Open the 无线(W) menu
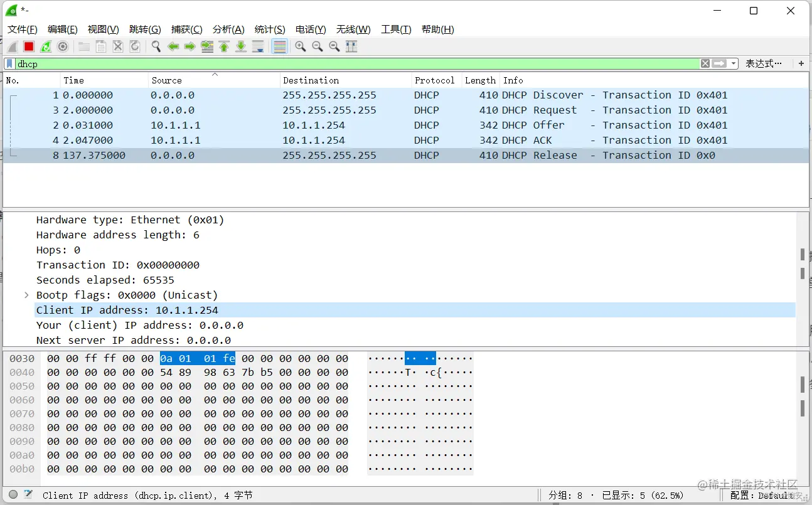812x505 pixels. (353, 29)
